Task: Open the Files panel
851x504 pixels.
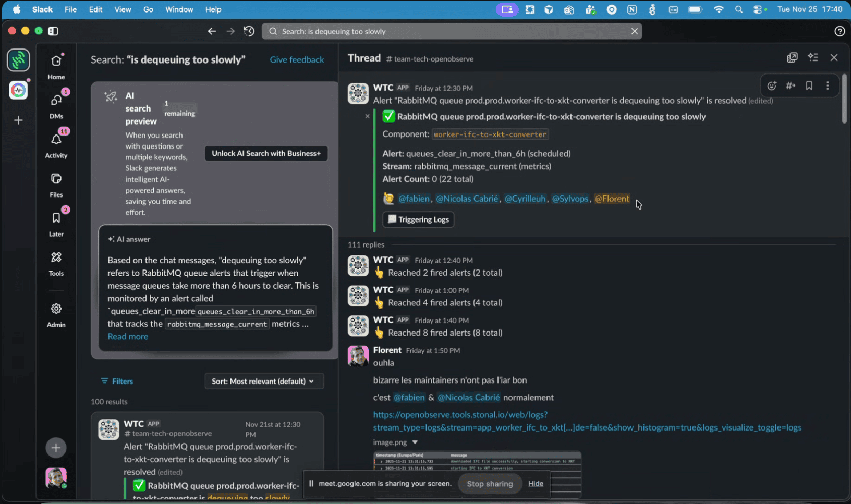Action: click(x=56, y=179)
